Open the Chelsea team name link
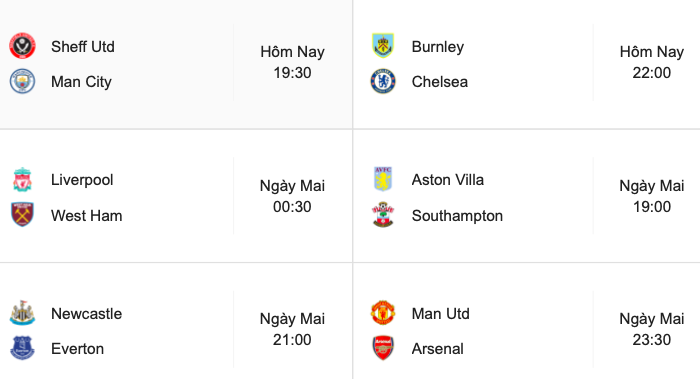This screenshot has height=379, width=700. coord(440,82)
